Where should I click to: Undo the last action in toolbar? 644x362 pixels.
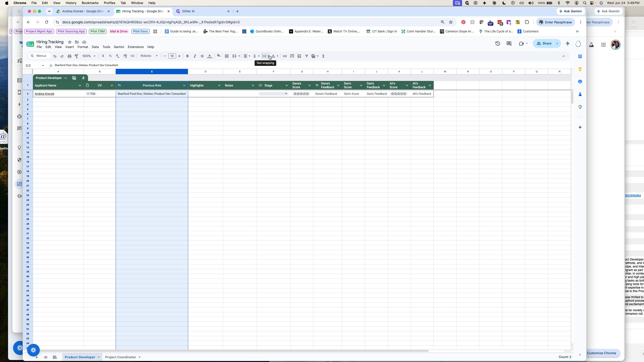point(55,56)
